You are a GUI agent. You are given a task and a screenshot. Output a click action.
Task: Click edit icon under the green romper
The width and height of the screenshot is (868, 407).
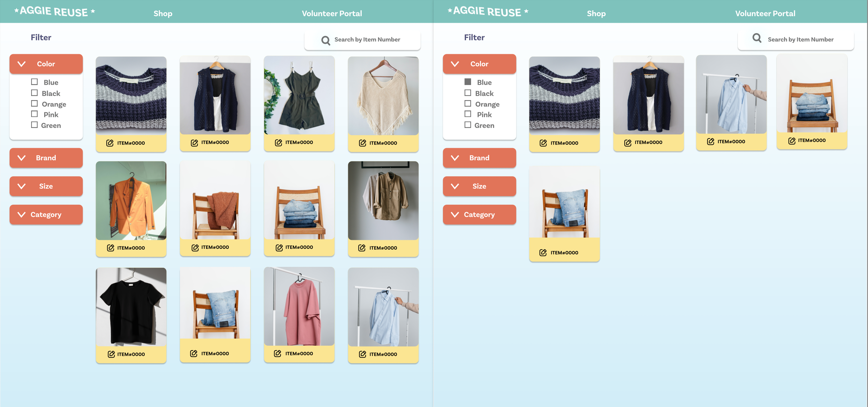coord(278,142)
